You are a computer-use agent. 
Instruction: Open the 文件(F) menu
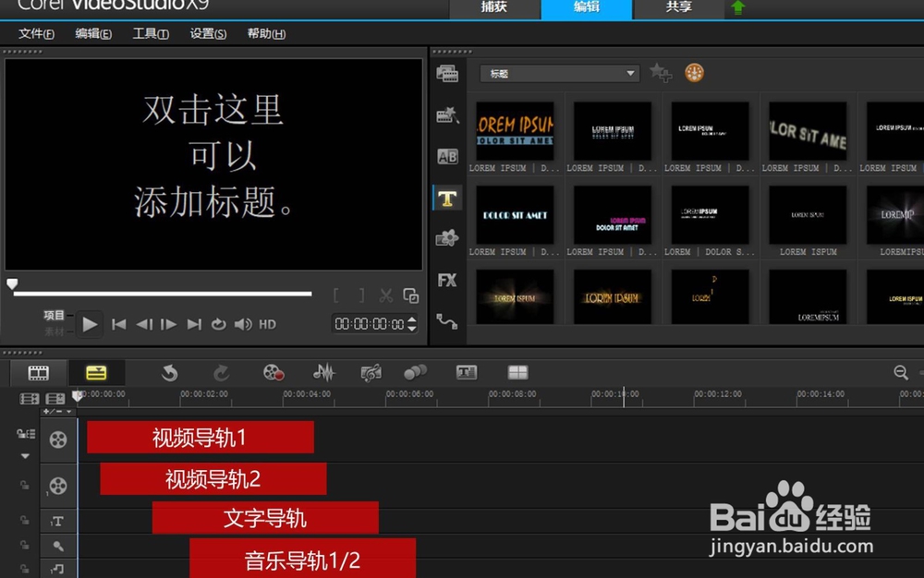click(36, 33)
